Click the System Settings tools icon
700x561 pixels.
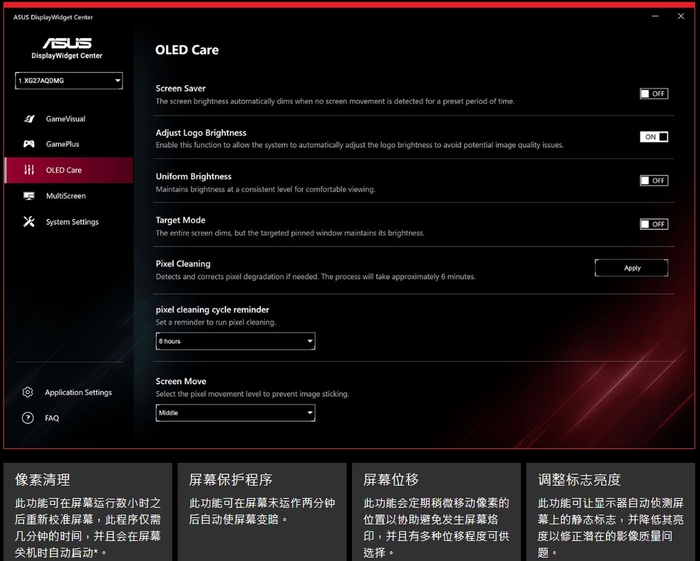click(x=29, y=221)
